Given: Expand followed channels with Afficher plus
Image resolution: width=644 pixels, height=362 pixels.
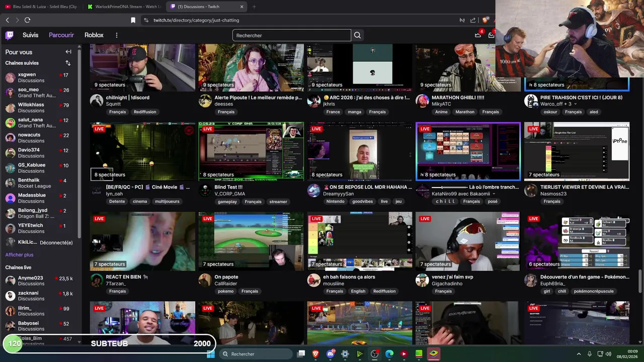Looking at the screenshot, I should tap(19, 255).
